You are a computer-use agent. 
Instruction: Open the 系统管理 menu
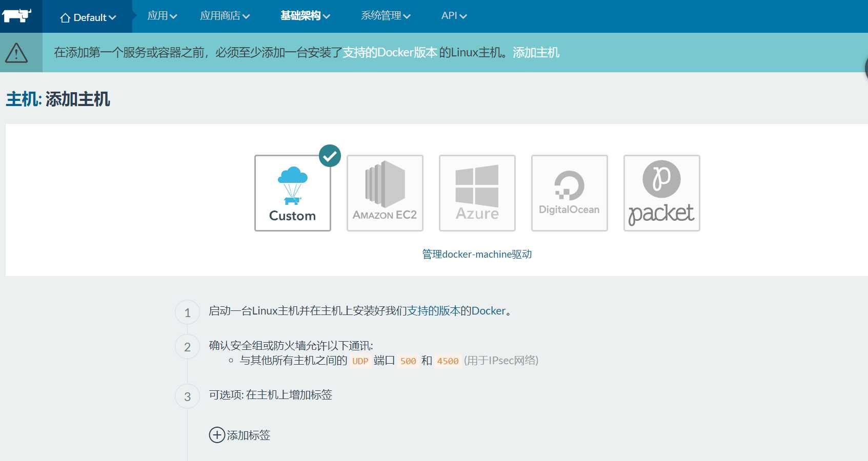[x=386, y=16]
